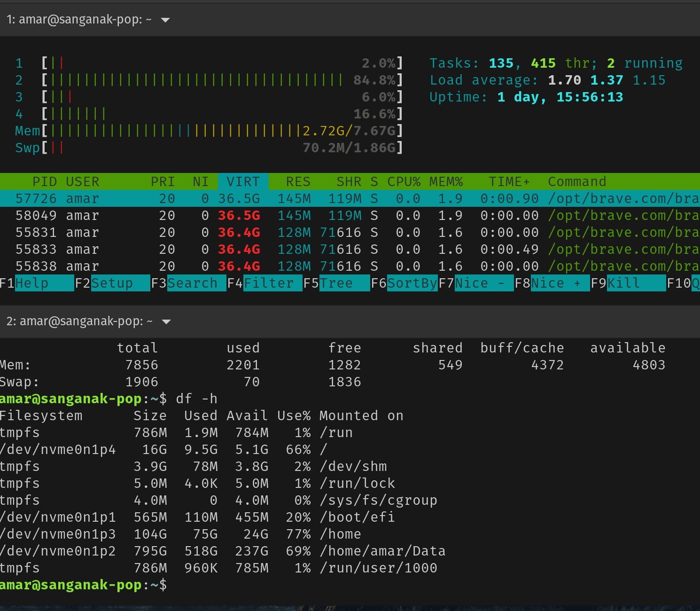Click the Mounted on header in df output
This screenshot has width=700, height=611.
coord(361,415)
